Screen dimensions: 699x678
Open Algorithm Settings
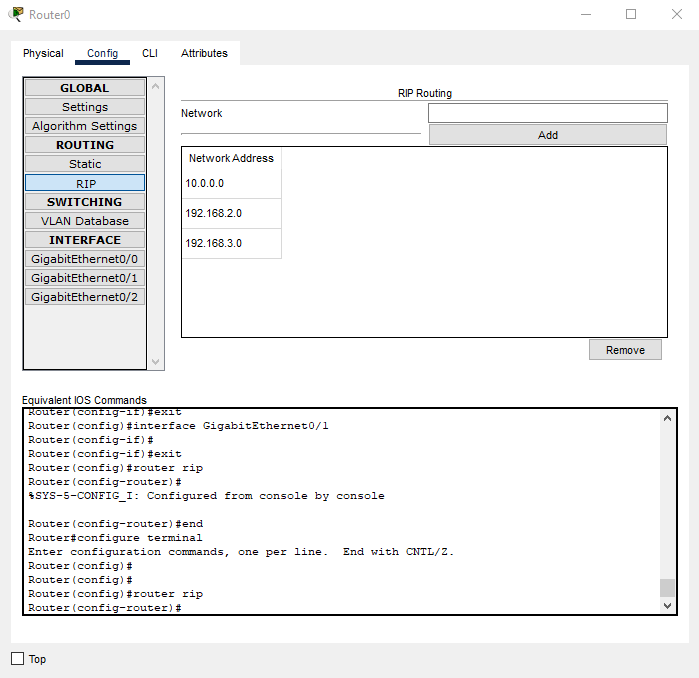[85, 126]
